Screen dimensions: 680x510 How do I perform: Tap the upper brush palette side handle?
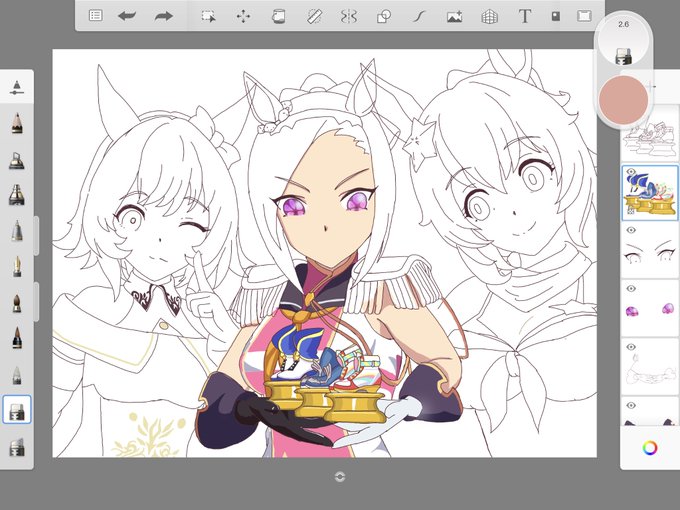pos(36,235)
